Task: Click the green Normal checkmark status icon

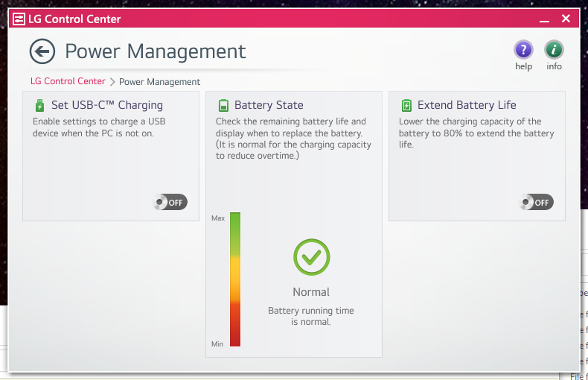Action: [312, 257]
